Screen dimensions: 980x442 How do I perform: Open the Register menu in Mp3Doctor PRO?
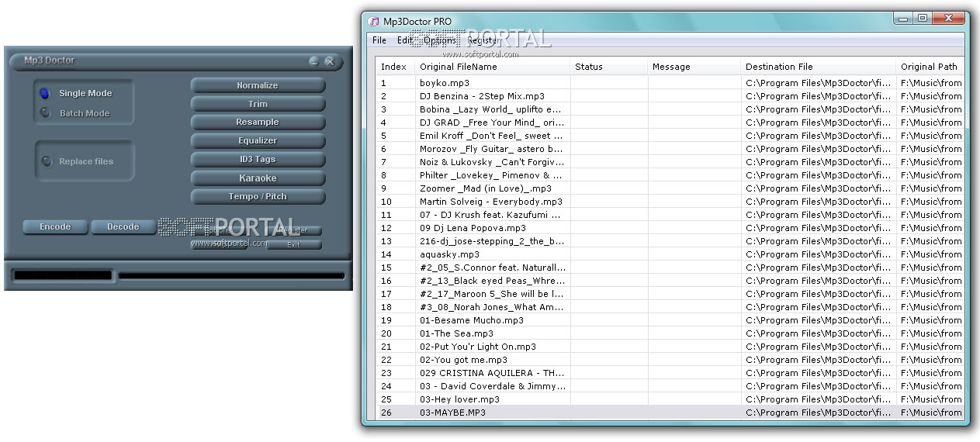coord(483,40)
